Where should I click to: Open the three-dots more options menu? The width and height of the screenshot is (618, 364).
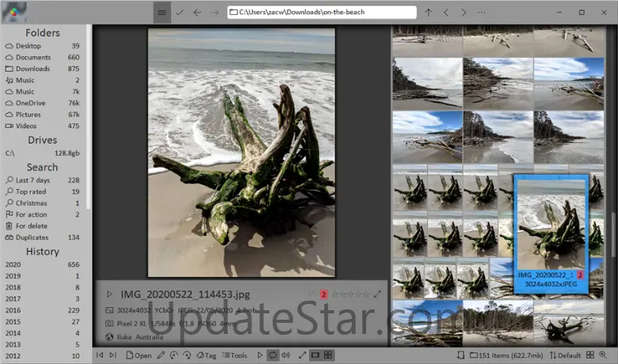click(x=481, y=12)
